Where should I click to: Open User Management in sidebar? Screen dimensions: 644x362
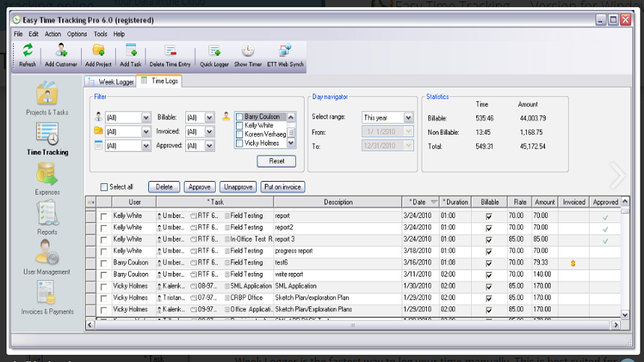click(47, 258)
